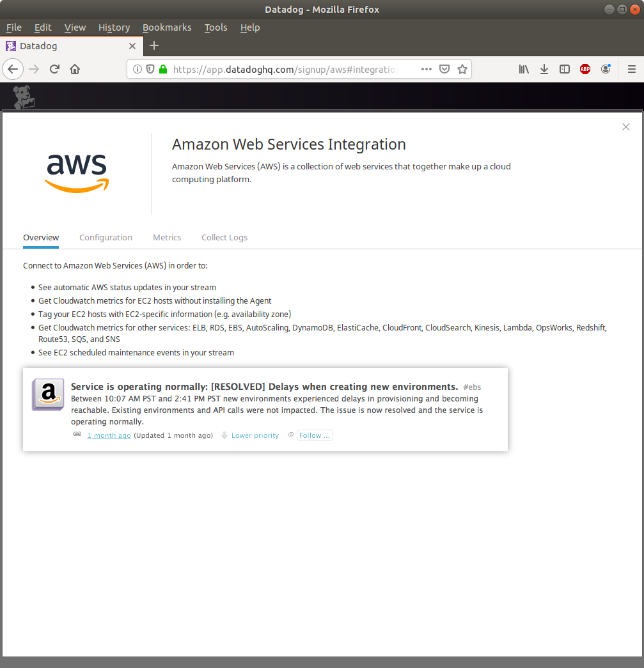644x668 pixels.
Task: Bookmark this page with the star
Action: click(x=462, y=69)
